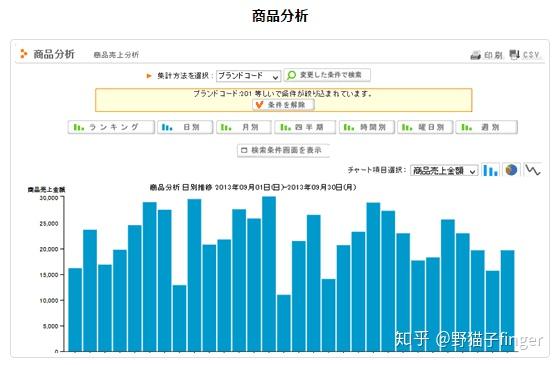Click the CSV download icon

click(514, 54)
